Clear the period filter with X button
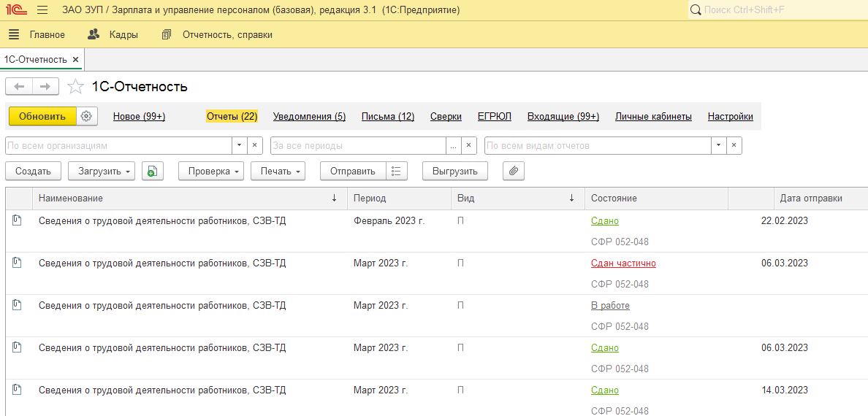 coord(468,145)
